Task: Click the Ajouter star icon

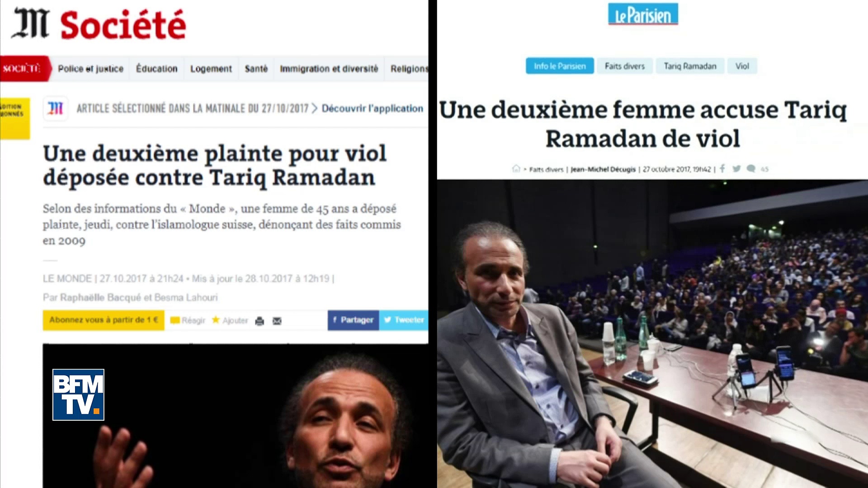Action: click(x=216, y=320)
